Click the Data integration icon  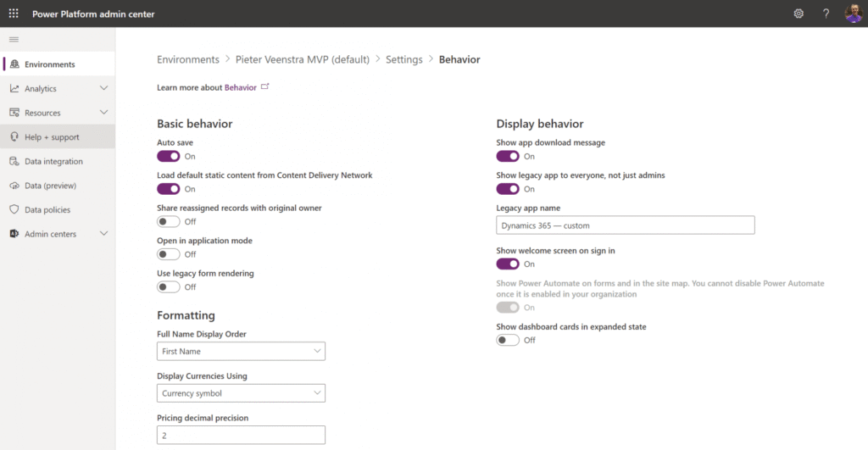[x=14, y=161]
